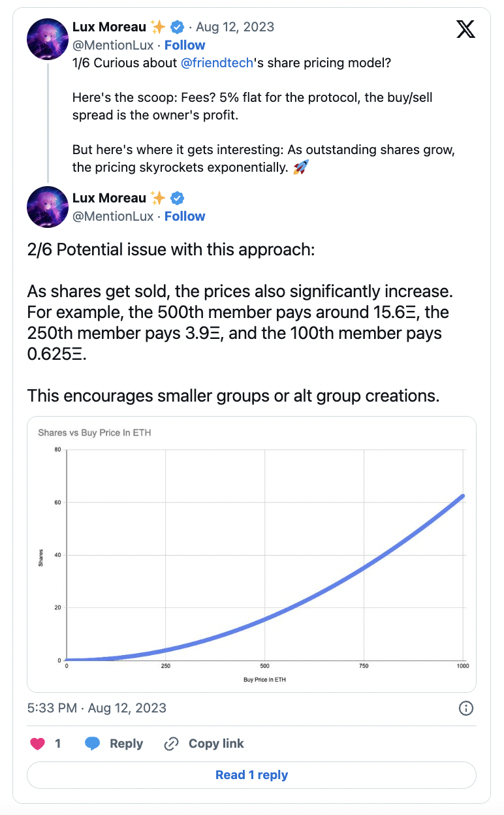Follow from the first tweet header
The height and width of the screenshot is (815, 504).
click(x=185, y=45)
